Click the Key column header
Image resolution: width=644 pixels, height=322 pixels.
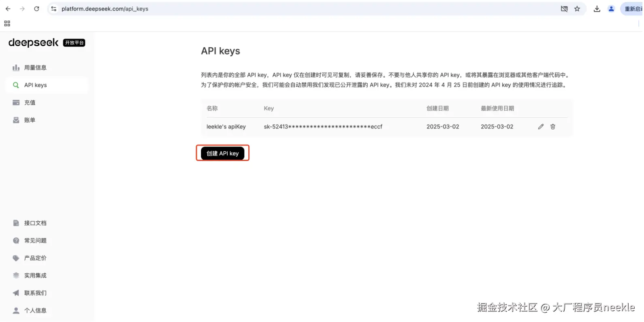click(269, 108)
